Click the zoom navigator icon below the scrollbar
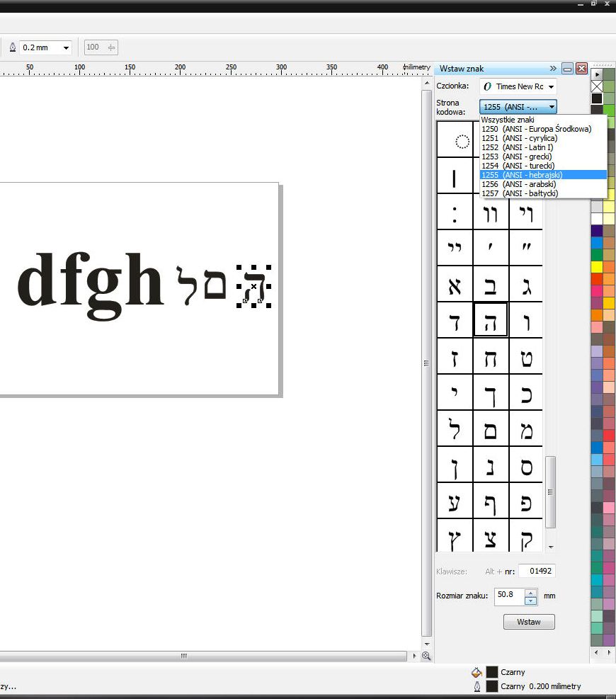 click(x=426, y=657)
